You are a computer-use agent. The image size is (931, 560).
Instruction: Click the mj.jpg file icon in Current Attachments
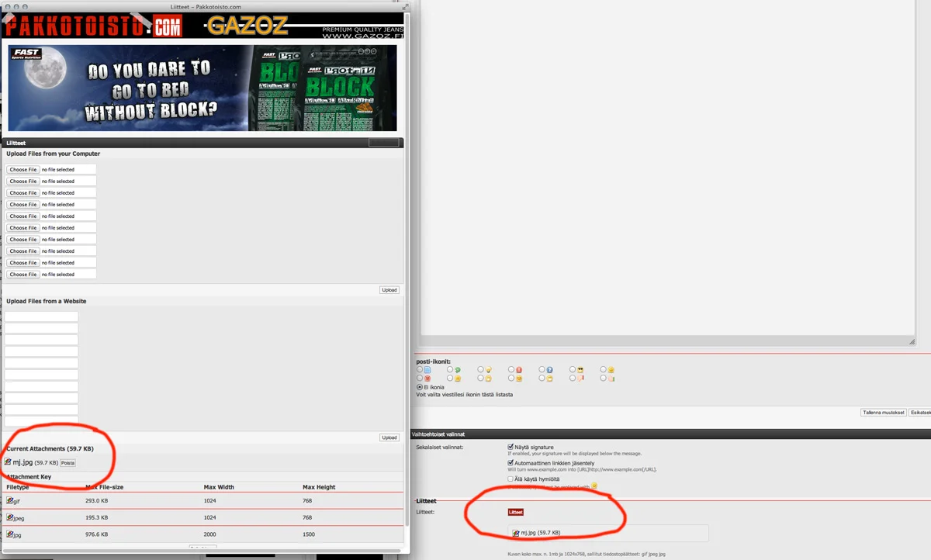point(9,462)
